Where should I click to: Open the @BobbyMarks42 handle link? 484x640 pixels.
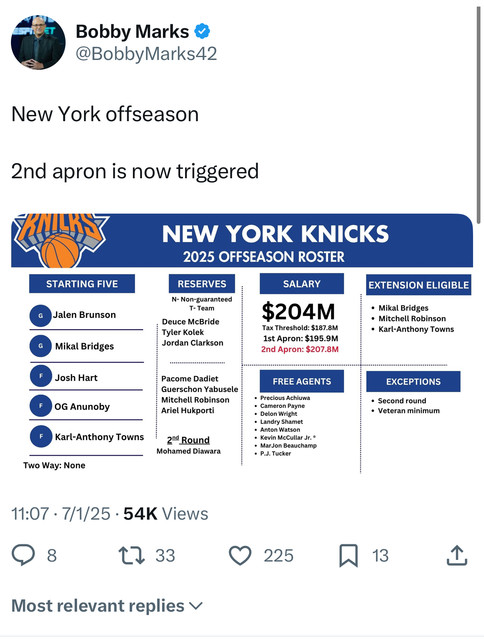146,54
